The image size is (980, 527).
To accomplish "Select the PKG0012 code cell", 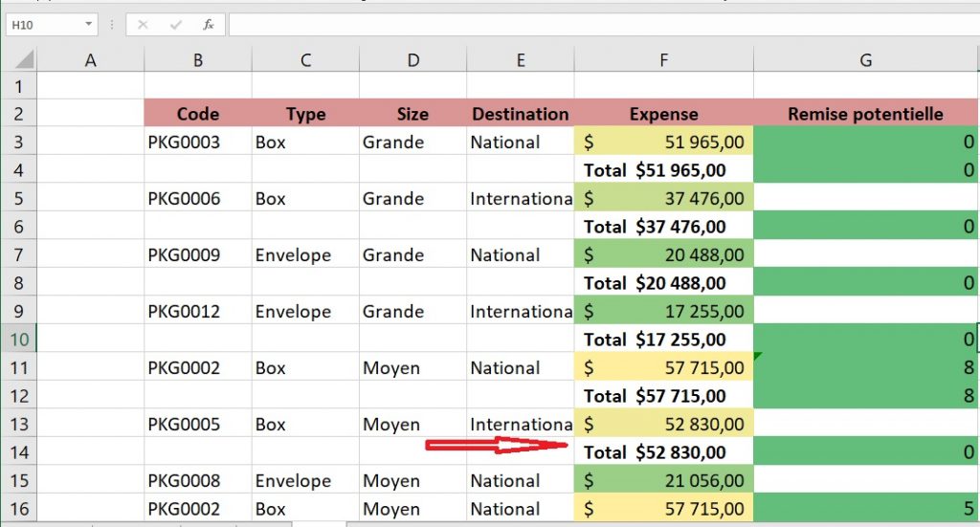I will pos(197,312).
